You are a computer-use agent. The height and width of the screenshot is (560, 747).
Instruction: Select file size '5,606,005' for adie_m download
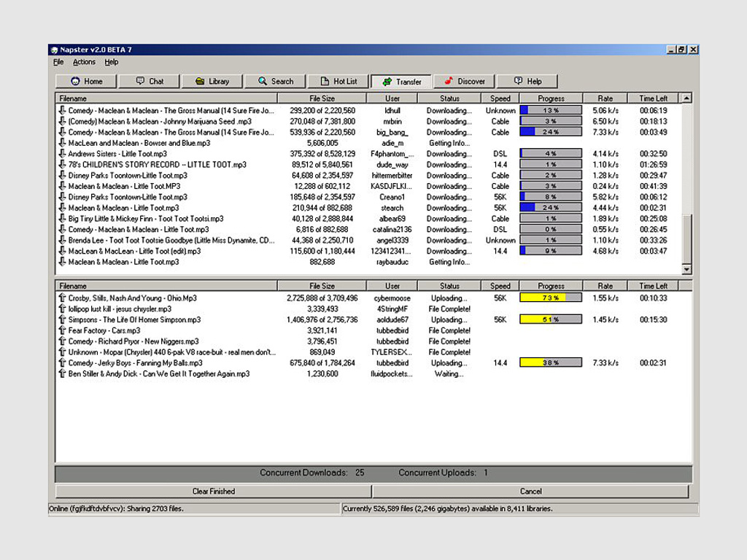coord(322,143)
